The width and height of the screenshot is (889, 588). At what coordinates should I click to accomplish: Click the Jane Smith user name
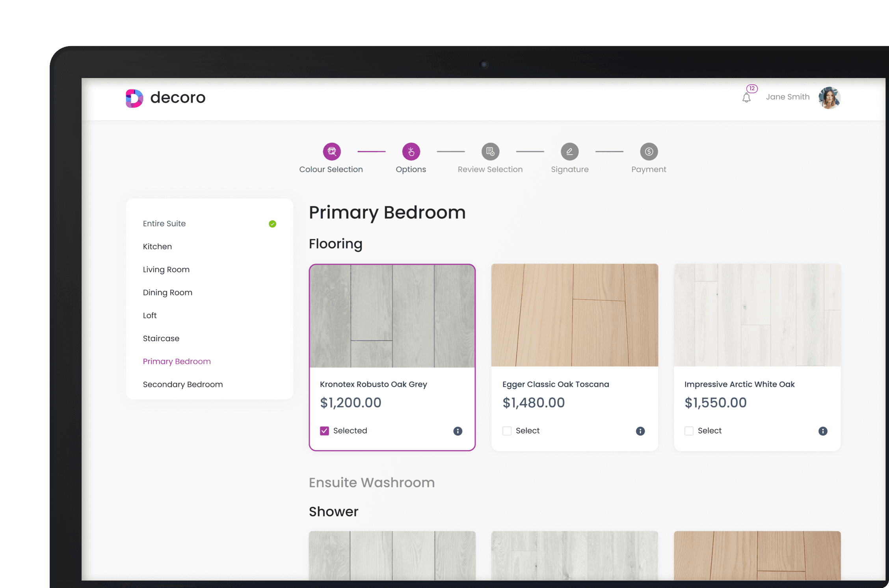(788, 97)
